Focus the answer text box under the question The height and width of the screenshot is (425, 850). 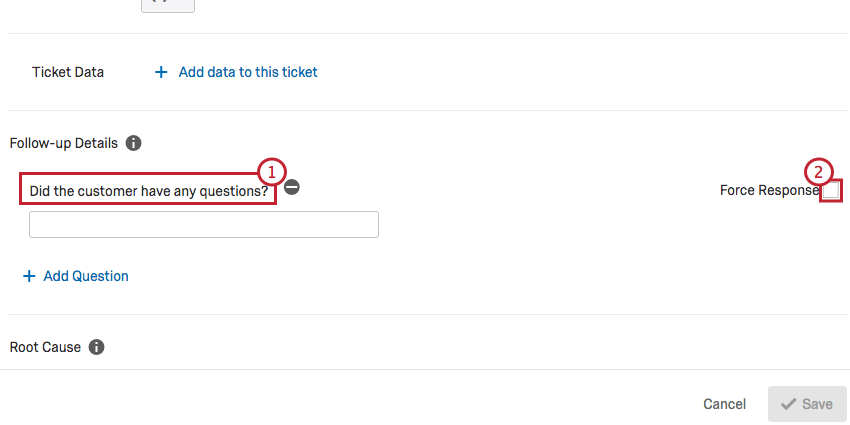(x=204, y=224)
